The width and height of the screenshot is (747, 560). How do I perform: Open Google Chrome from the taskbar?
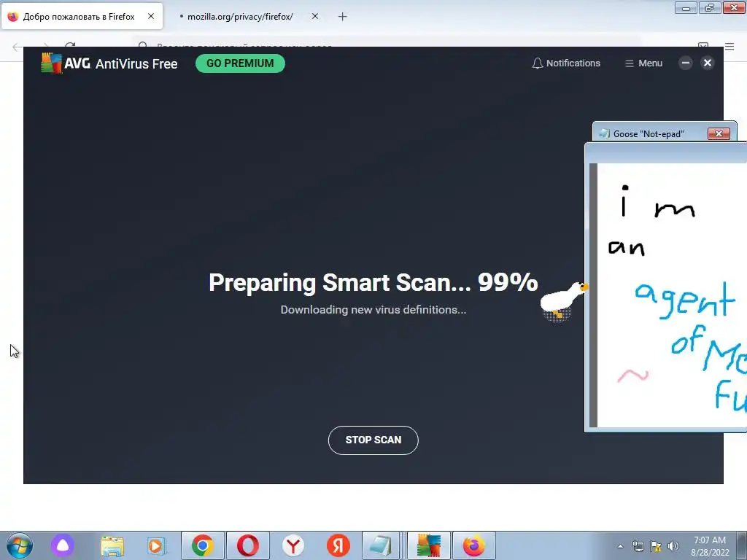tap(203, 545)
